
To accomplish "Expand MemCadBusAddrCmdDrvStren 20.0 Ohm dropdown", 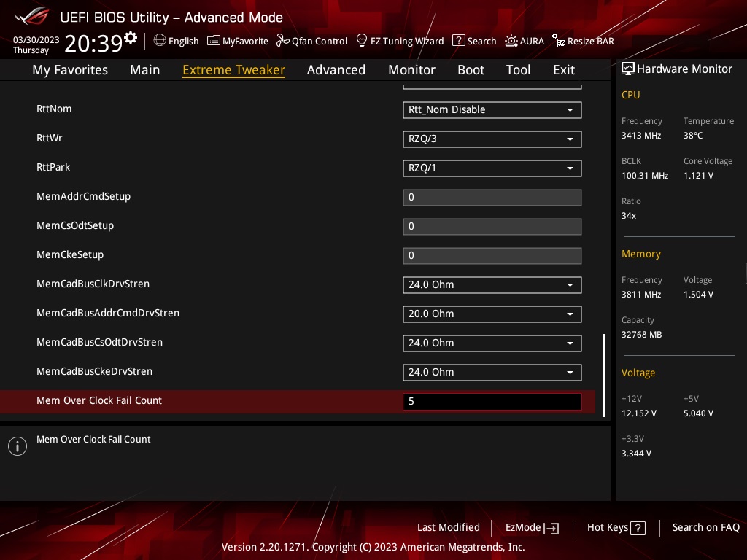I will tap(492, 314).
